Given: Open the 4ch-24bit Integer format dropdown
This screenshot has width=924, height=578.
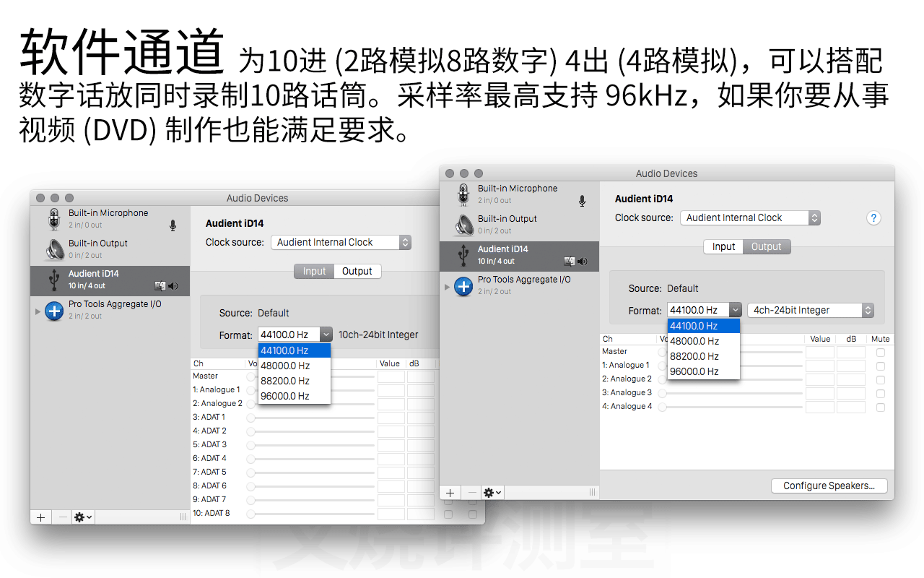Looking at the screenshot, I should (x=811, y=311).
